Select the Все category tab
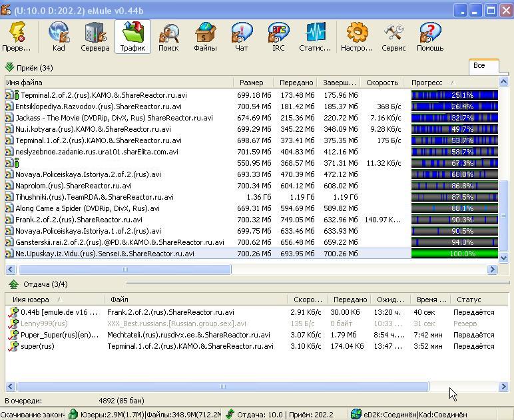This screenshot has height=420, width=514. point(483,67)
